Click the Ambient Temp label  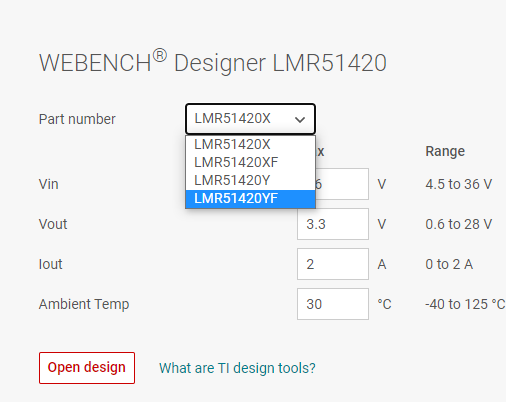point(84,304)
